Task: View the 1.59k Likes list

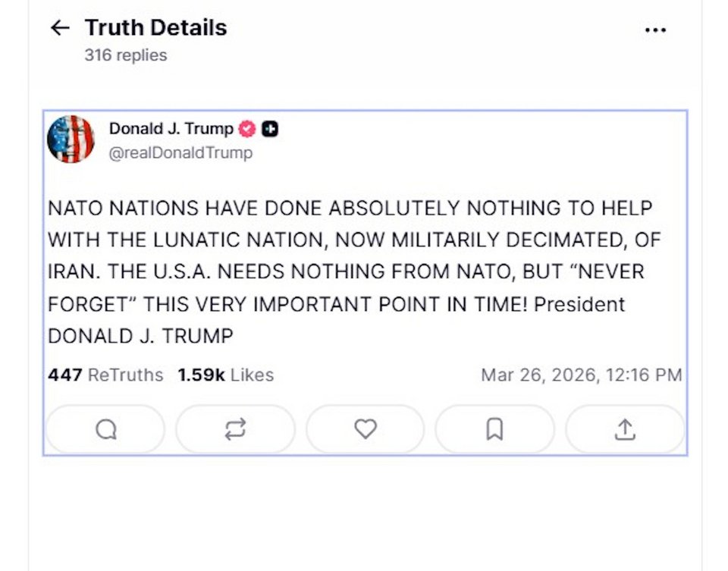Action: tap(225, 375)
